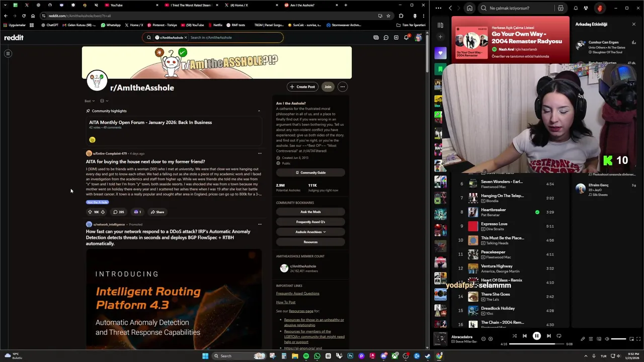Open Spotify queue icon
This screenshot has width=644, height=362.
(591, 339)
